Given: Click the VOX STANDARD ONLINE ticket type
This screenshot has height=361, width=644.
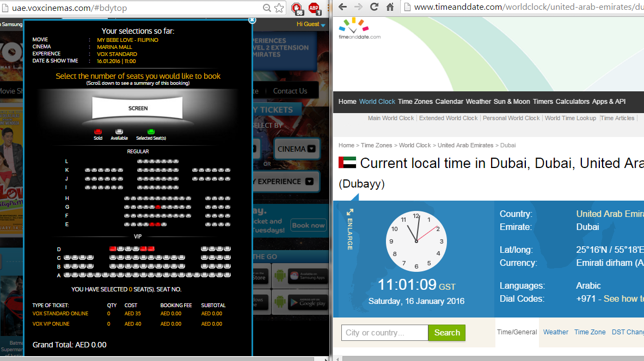Looking at the screenshot, I should [x=60, y=313].
